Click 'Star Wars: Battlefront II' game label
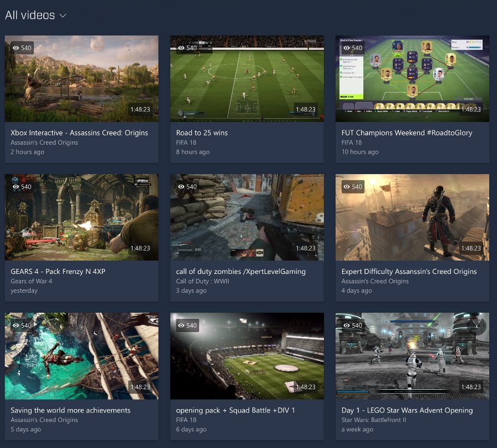 pos(374,420)
